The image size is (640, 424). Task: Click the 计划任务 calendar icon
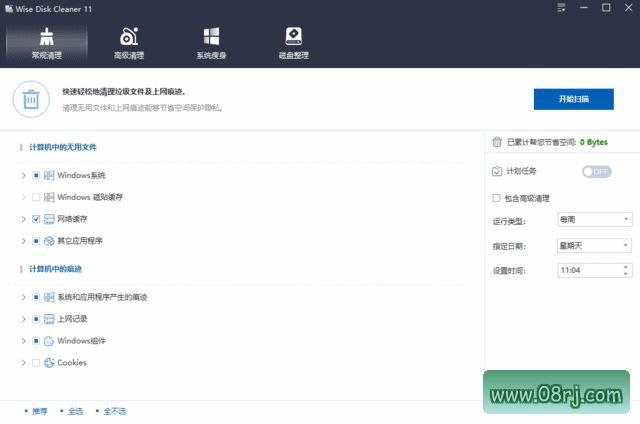point(497,171)
